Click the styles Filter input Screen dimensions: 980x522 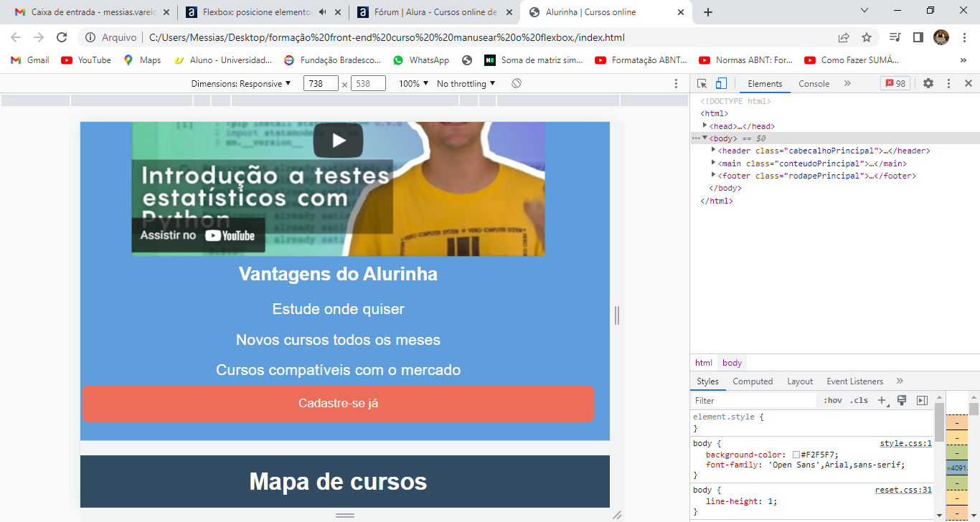(754, 401)
